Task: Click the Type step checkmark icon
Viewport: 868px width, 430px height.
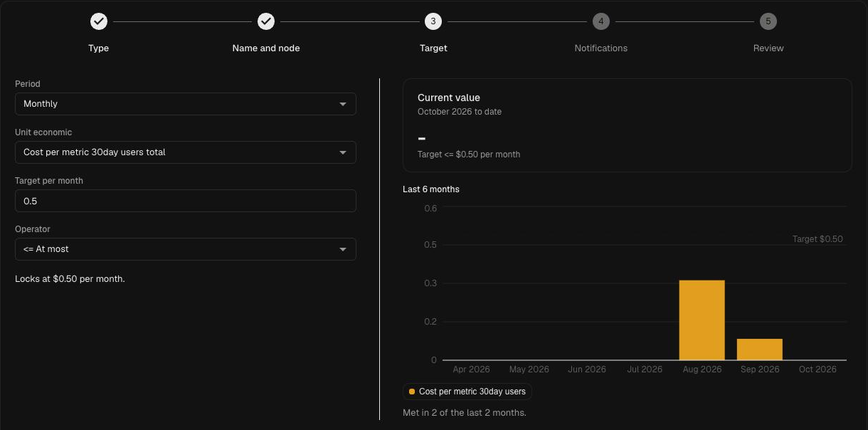Action: (x=99, y=21)
